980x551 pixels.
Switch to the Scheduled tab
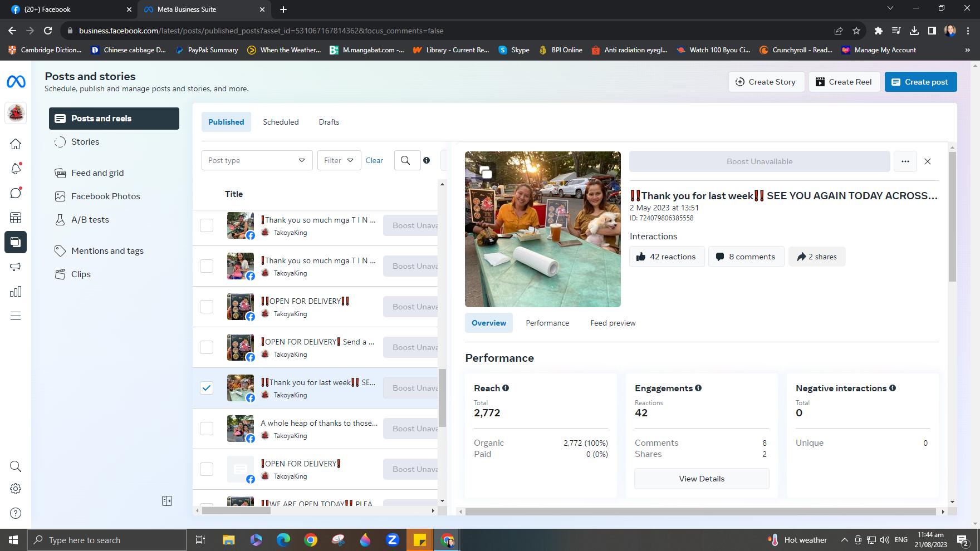tap(281, 122)
